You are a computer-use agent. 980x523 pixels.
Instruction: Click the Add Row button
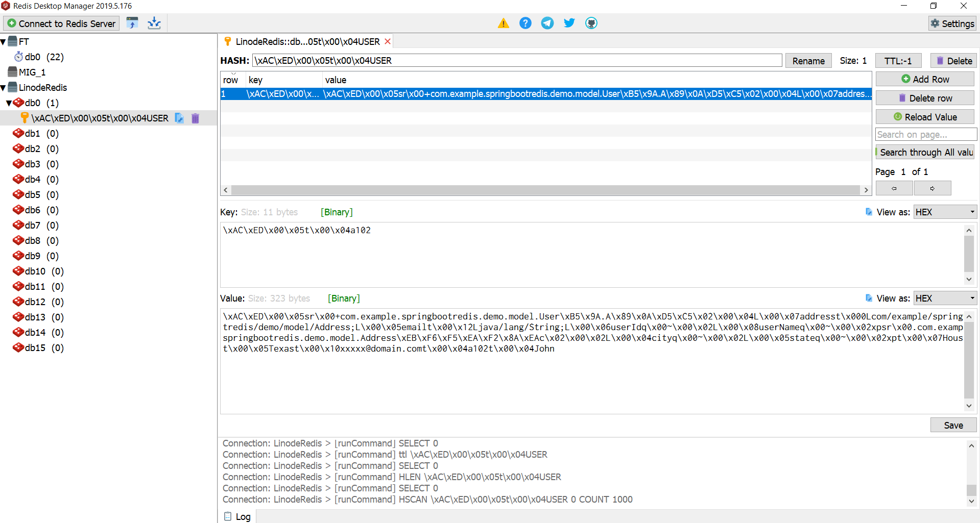[x=924, y=79]
